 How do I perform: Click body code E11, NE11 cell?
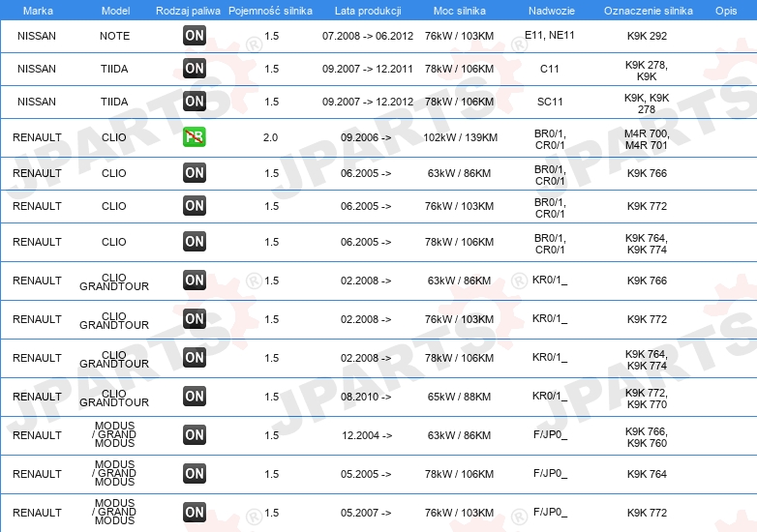coord(550,35)
